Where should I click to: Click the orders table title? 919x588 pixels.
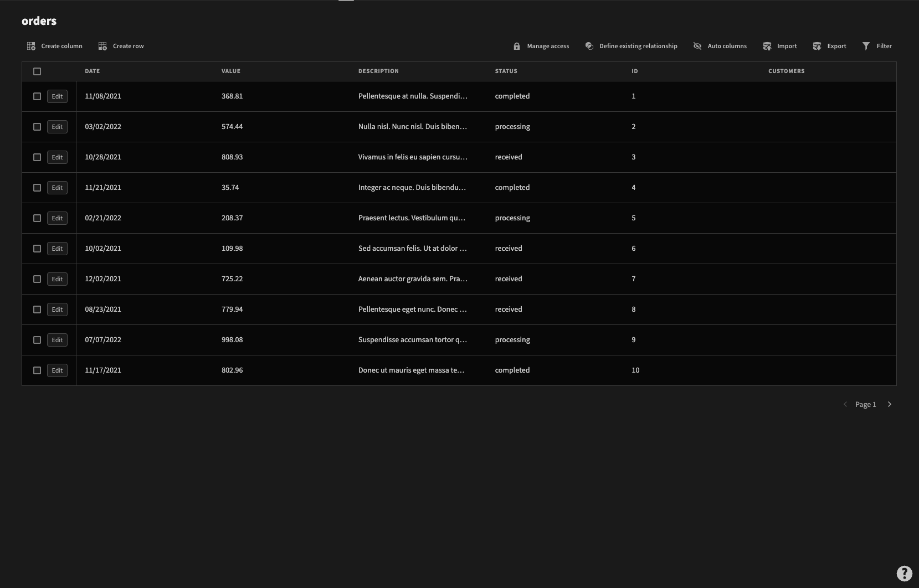(x=39, y=21)
